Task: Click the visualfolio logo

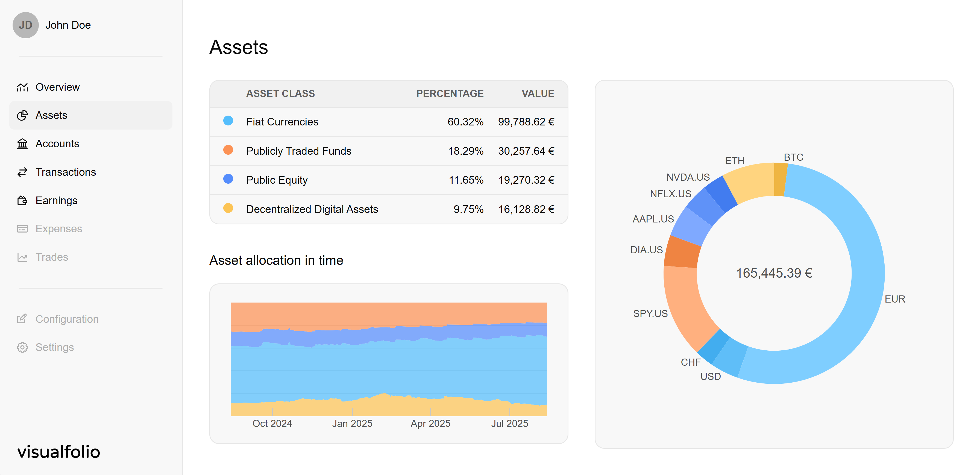Action: coord(59,452)
